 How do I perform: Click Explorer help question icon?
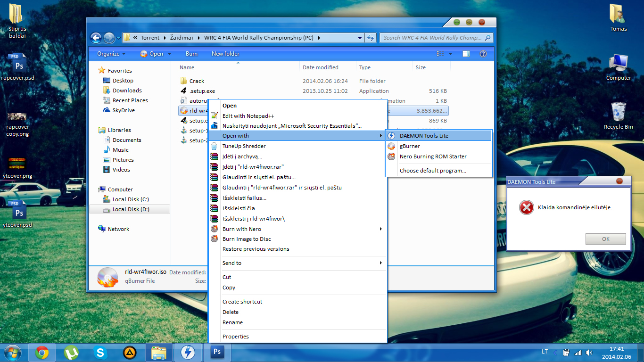(483, 54)
